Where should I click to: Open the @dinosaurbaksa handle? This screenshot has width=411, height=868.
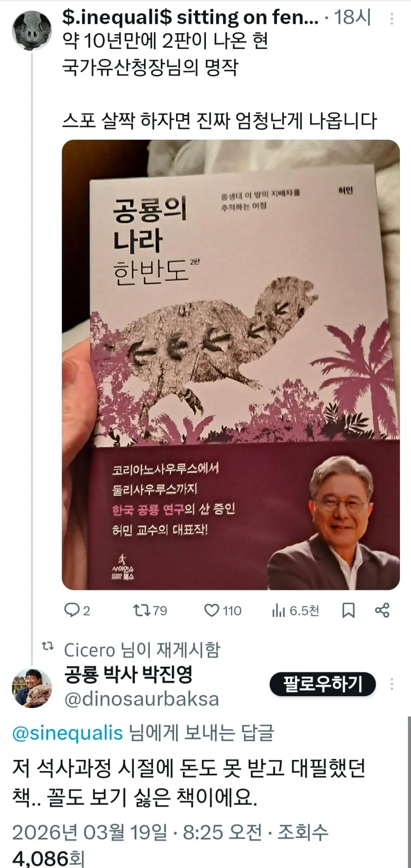coord(141,699)
